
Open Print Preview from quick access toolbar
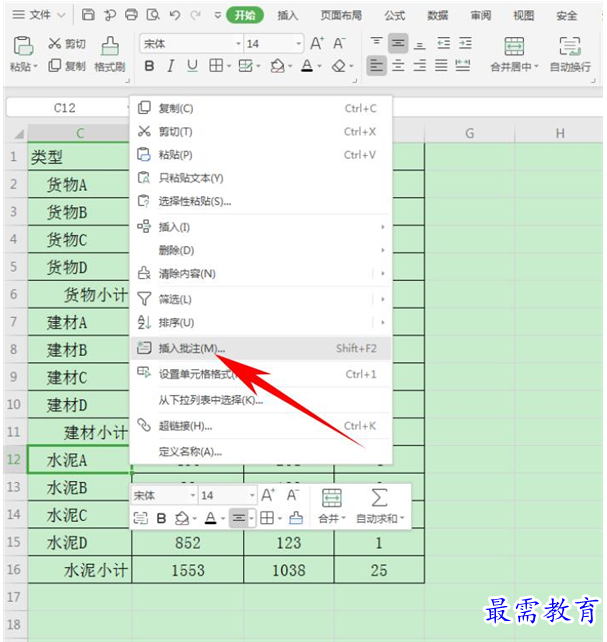click(x=153, y=15)
